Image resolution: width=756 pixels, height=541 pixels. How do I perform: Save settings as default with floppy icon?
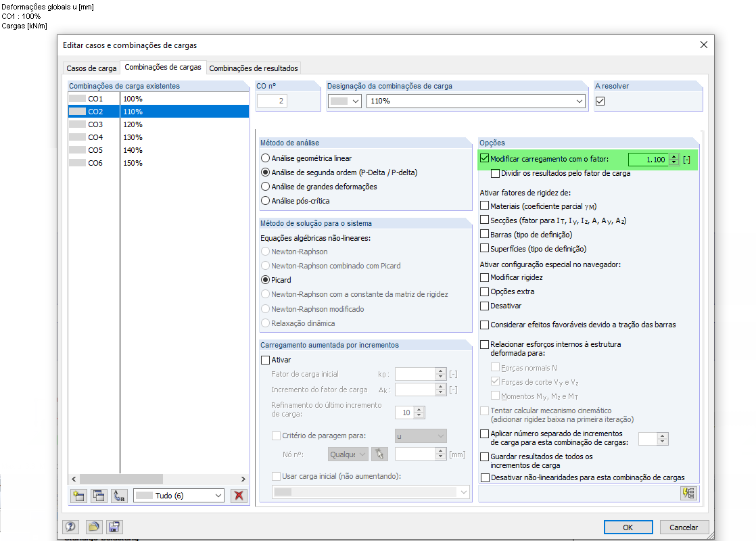pyautogui.click(x=114, y=527)
